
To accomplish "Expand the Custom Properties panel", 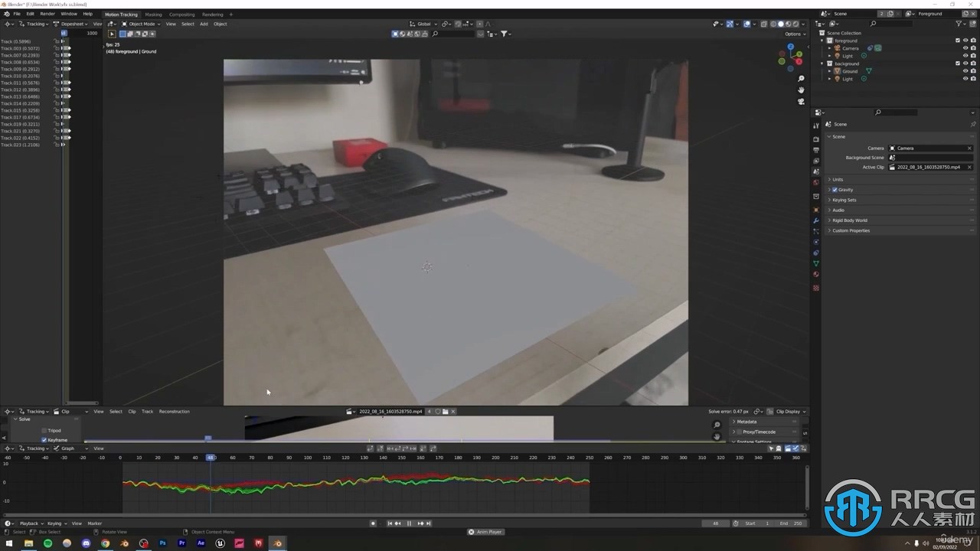I will tap(900, 230).
